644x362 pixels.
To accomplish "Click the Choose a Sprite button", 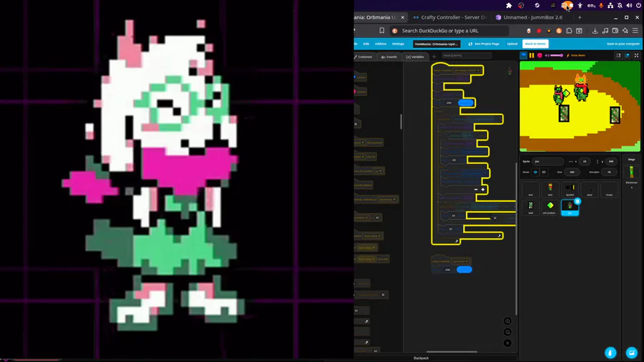I will tap(610, 353).
